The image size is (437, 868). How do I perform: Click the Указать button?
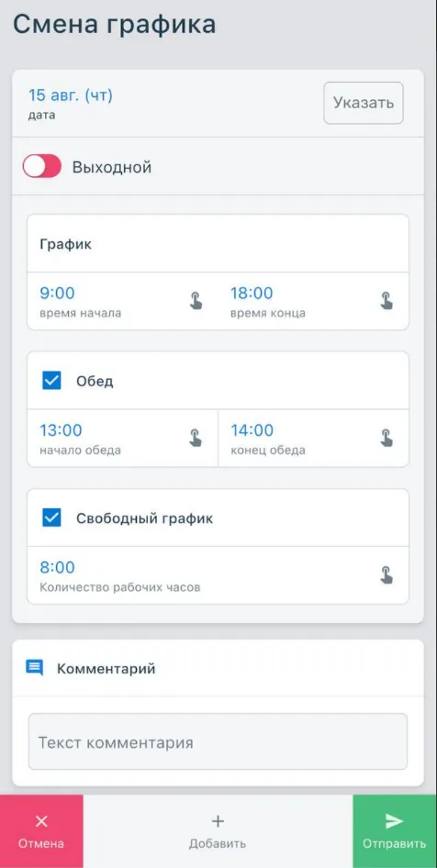coord(364,103)
